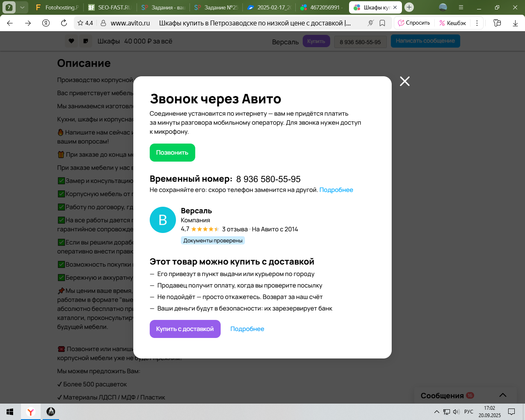The image size is (525, 420).
Task: Close the Avito call dialog
Action: pyautogui.click(x=404, y=81)
